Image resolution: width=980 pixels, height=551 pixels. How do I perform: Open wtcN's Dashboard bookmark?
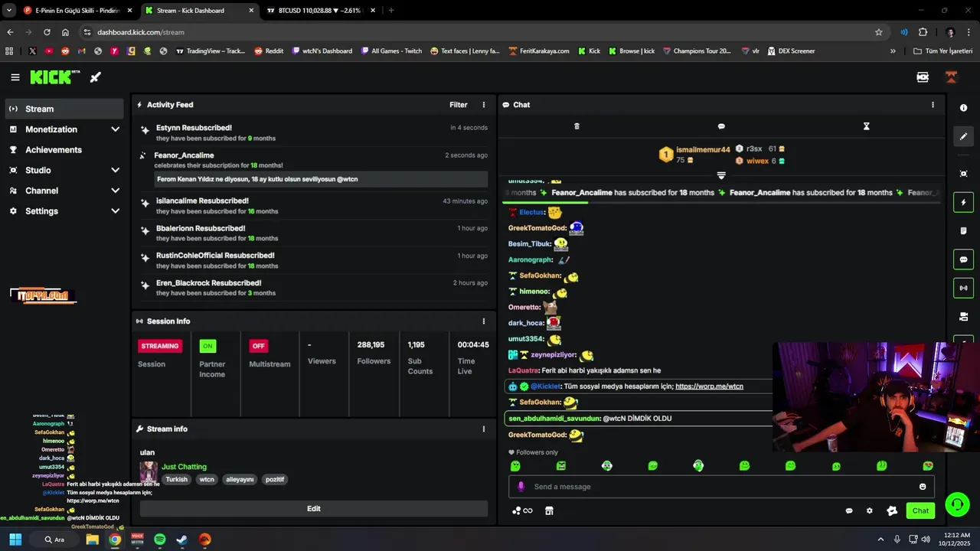coord(322,51)
